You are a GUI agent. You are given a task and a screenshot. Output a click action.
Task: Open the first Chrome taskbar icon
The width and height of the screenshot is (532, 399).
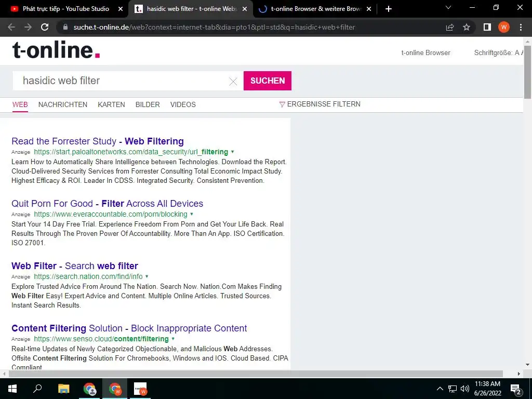(89, 389)
